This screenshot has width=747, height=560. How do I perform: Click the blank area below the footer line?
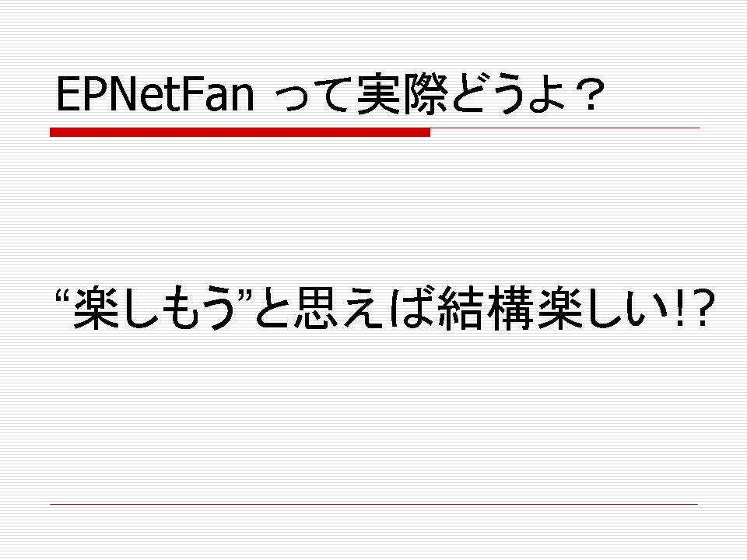373,531
